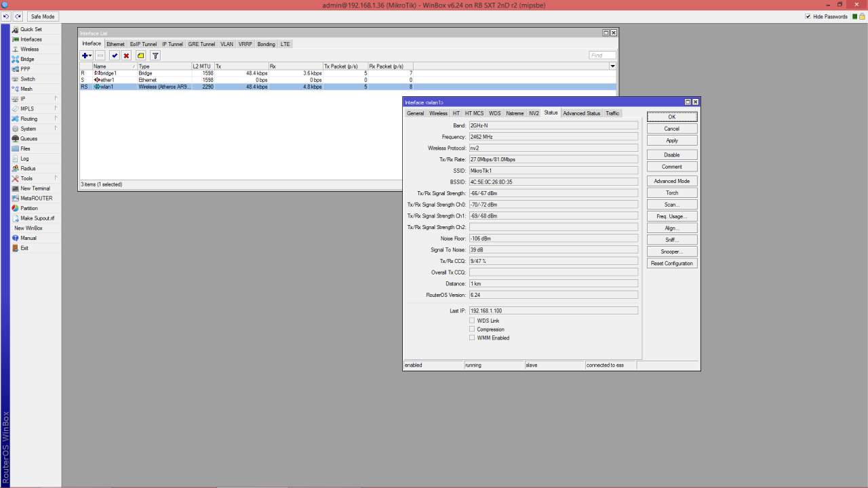Click the Reset Configuration button
The width and height of the screenshot is (868, 488).
coord(671,264)
